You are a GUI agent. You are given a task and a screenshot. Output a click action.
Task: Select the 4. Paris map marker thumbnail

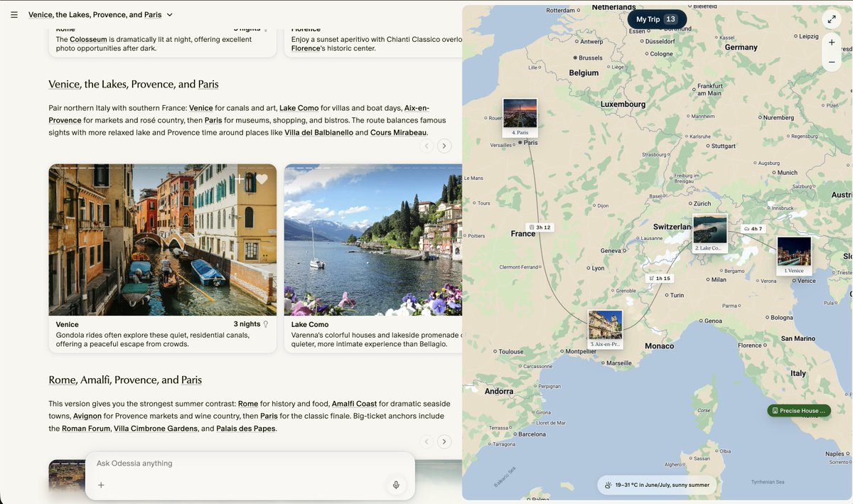click(520, 118)
